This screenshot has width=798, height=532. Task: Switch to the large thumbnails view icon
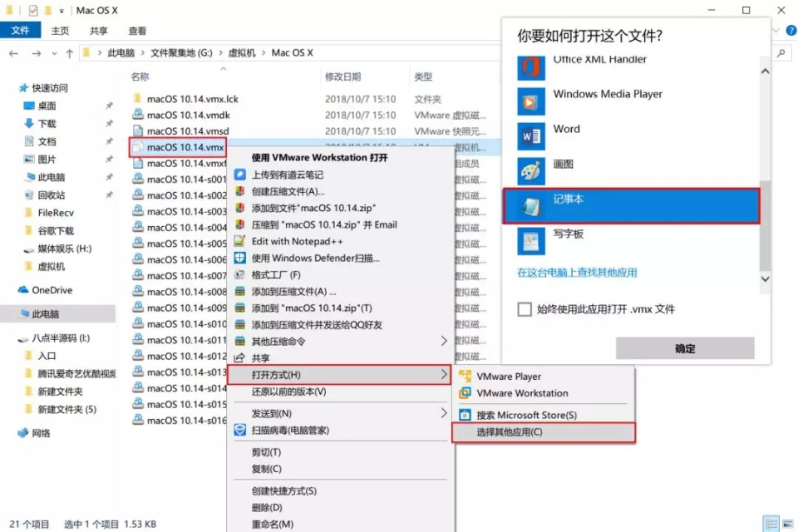tap(788, 524)
